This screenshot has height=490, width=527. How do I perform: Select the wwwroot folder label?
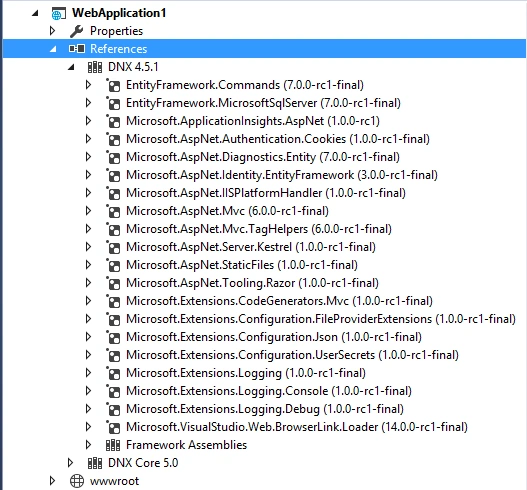pos(114,481)
